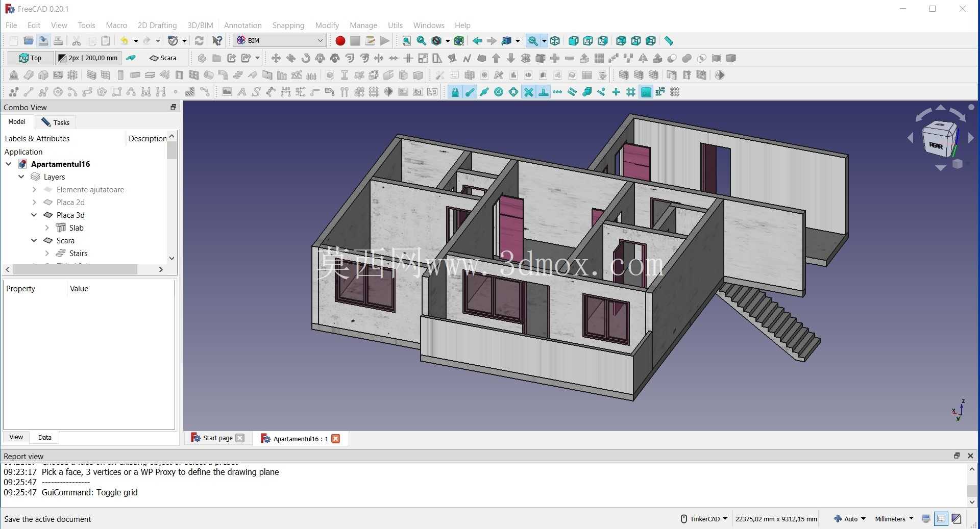Image resolution: width=980 pixels, height=529 pixels.
Task: Toggle snap to intersection
Action: 529,92
